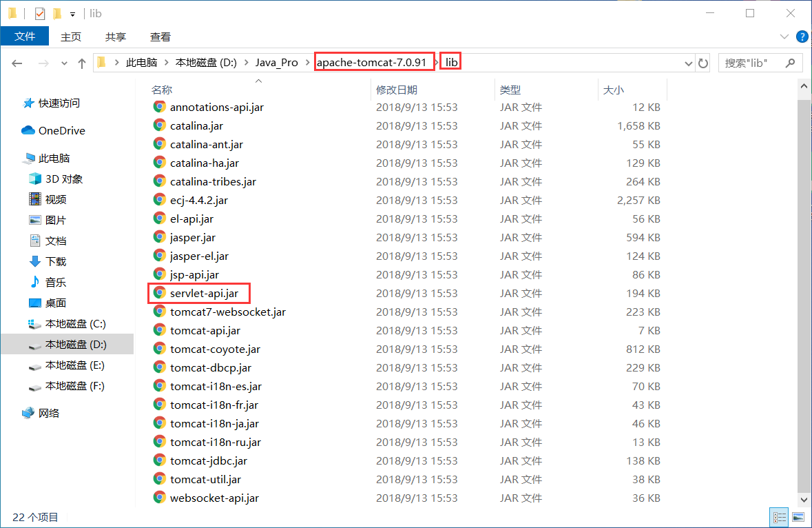Select file name tomcat-util.jar
The height and width of the screenshot is (528, 812).
pos(206,479)
